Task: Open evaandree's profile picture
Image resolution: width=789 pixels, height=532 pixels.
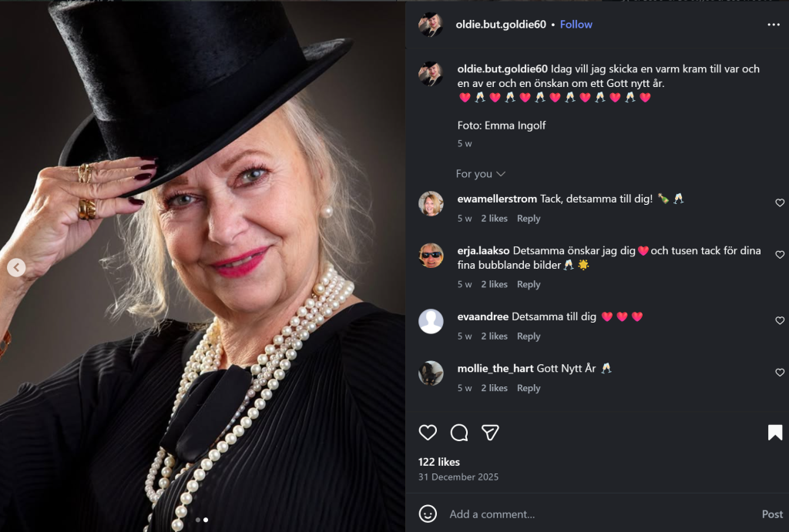Action: point(431,321)
